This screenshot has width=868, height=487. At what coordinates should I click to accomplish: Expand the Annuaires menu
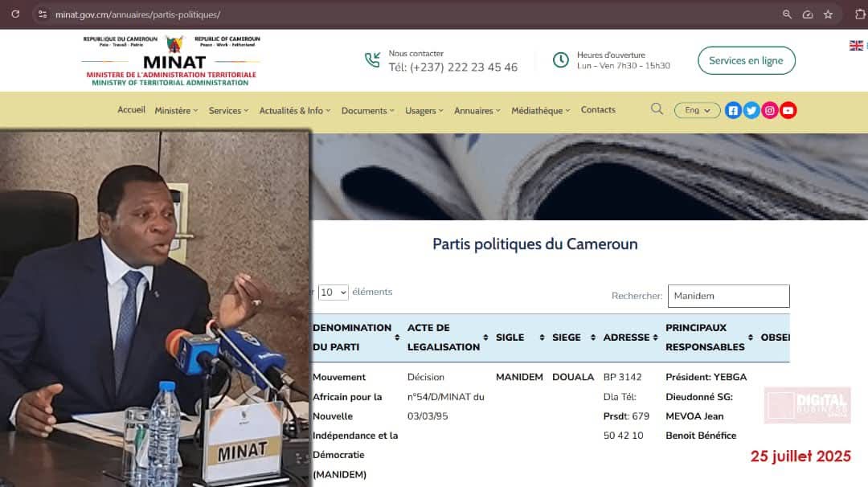(477, 111)
